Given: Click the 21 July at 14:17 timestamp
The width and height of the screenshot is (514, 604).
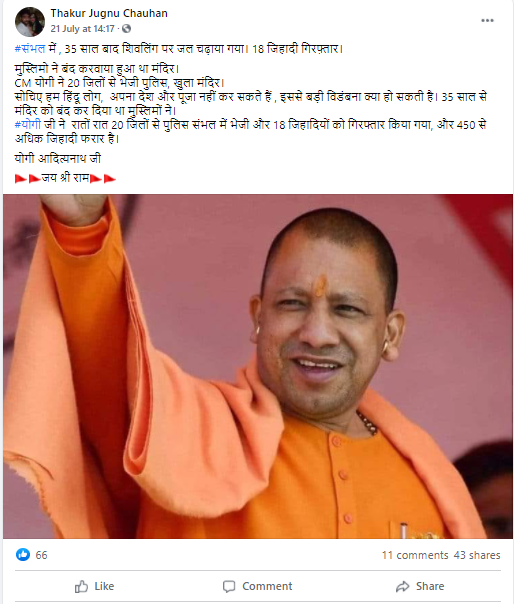Looking at the screenshot, I should coord(82,29).
